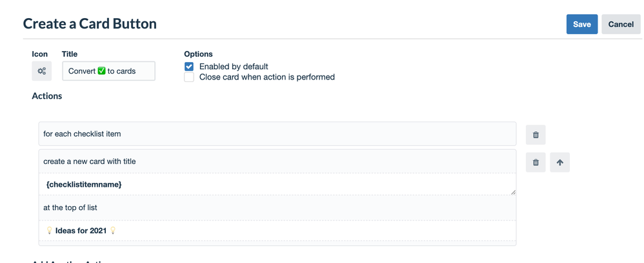Click the 'Enabled by default' label text
This screenshot has width=644, height=263.
point(234,67)
